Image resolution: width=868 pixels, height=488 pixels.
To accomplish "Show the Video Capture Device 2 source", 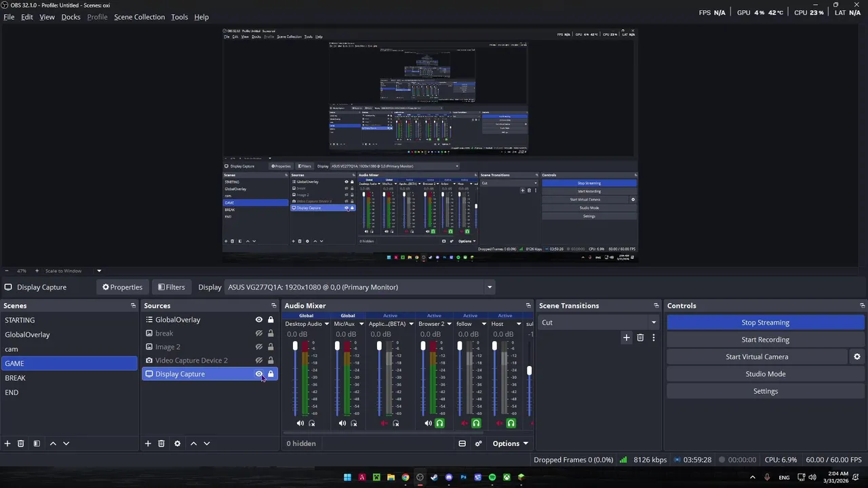I will point(258,361).
